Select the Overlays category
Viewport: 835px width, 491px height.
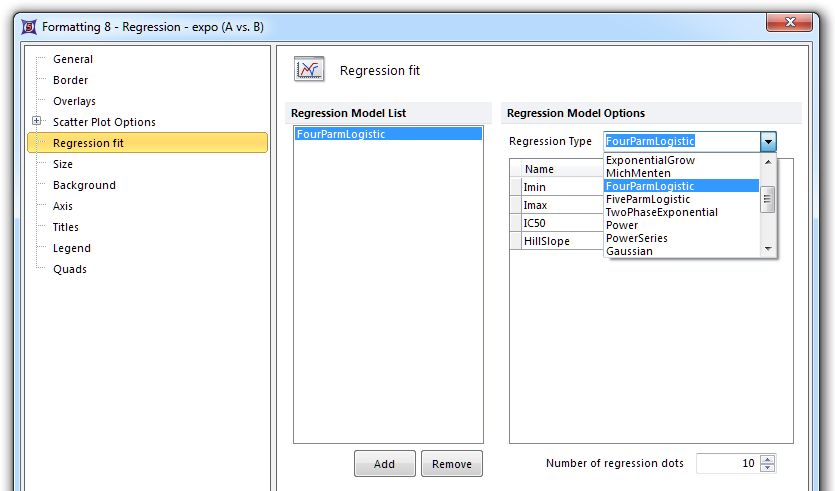[74, 101]
